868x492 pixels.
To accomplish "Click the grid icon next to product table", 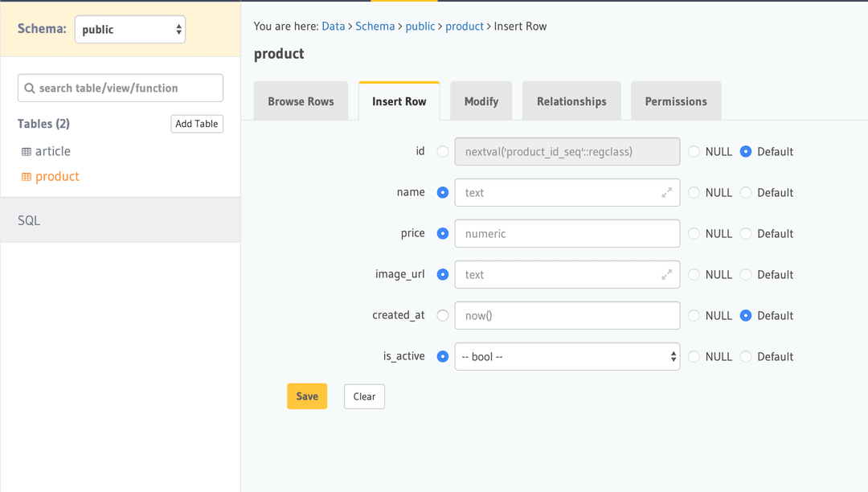I will pos(27,176).
